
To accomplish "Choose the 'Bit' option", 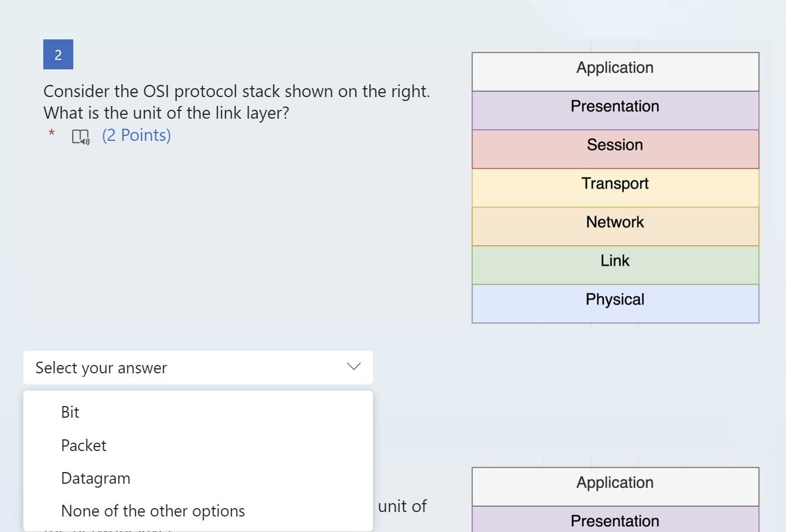I will 70,412.
